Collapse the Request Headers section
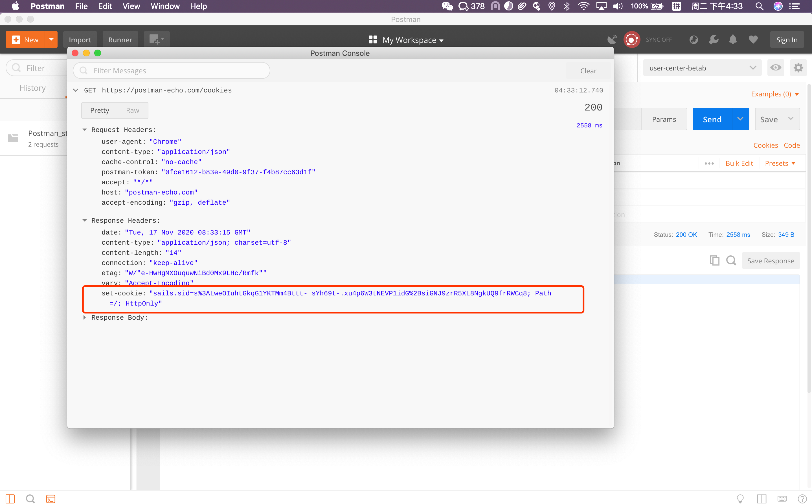Screen dimensions: 812x504 [x=84, y=130]
